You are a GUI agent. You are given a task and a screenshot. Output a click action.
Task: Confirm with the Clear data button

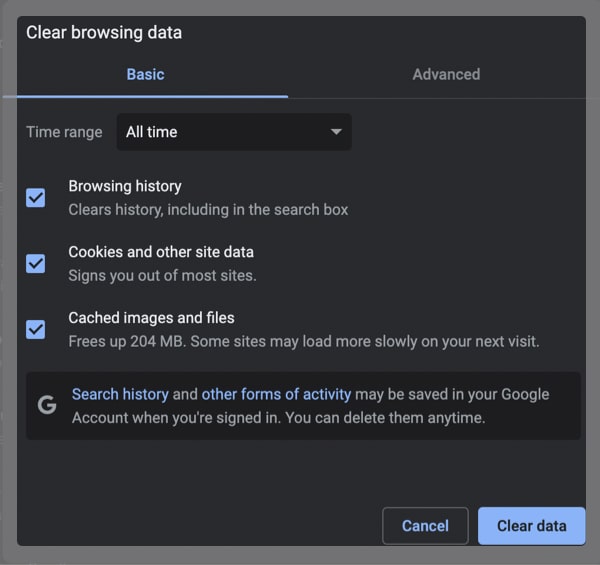pos(532,526)
